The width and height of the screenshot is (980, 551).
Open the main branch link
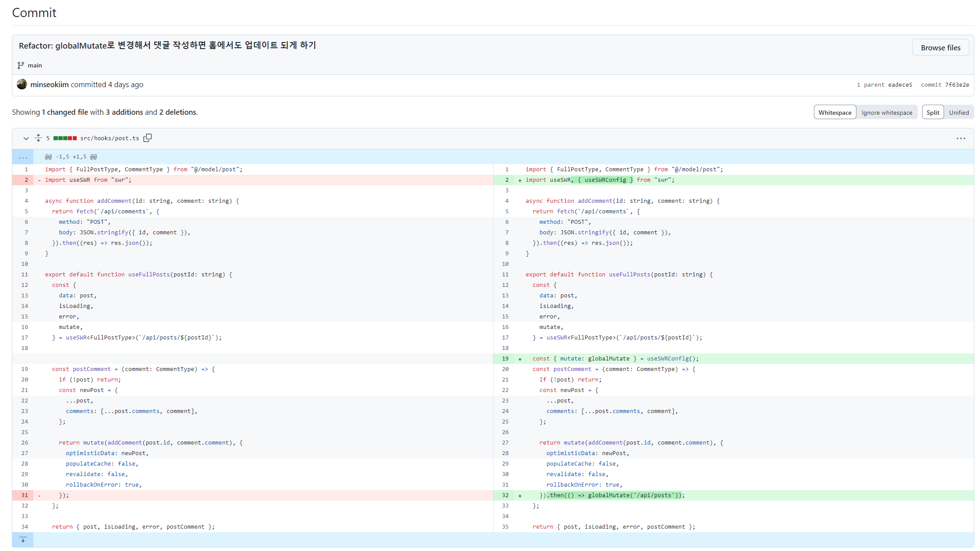(35, 65)
